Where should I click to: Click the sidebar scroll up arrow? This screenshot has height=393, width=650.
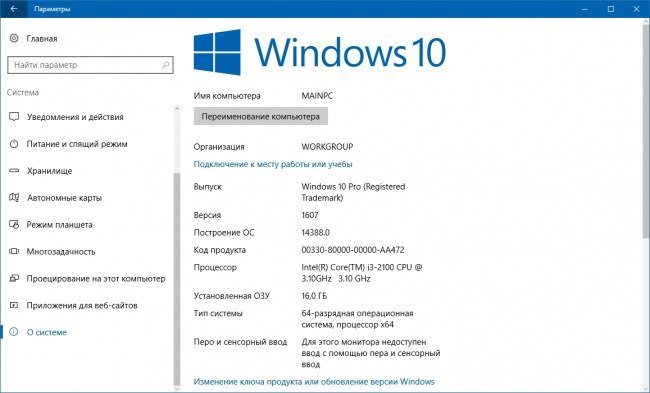(x=177, y=109)
